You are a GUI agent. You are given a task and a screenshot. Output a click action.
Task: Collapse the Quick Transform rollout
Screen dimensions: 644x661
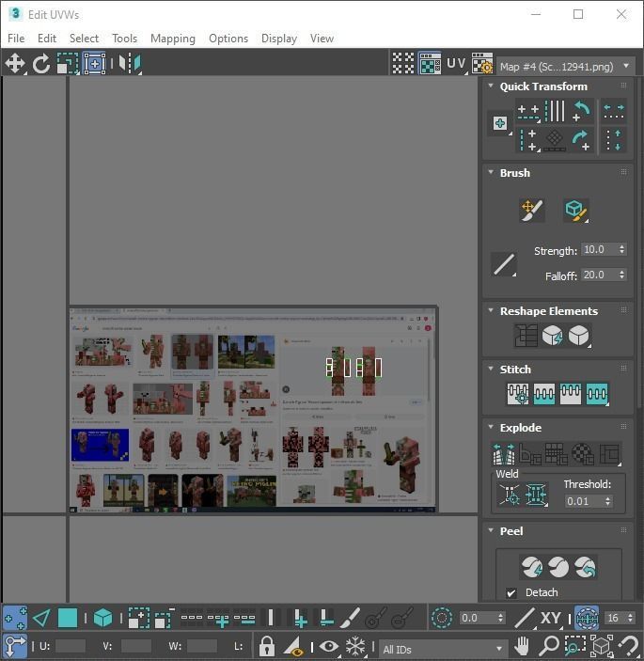[x=491, y=86]
